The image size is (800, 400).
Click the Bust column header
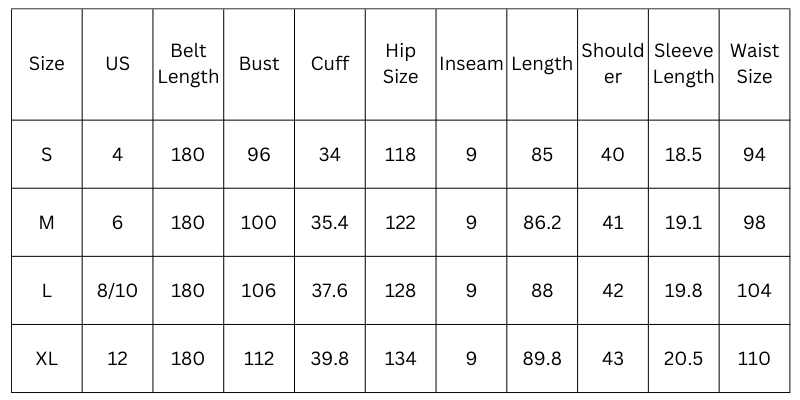259,64
